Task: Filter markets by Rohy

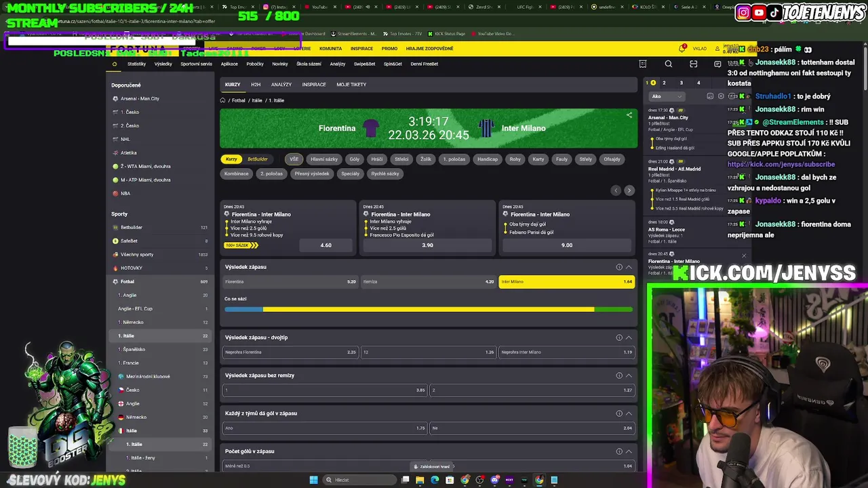Action: pos(515,159)
